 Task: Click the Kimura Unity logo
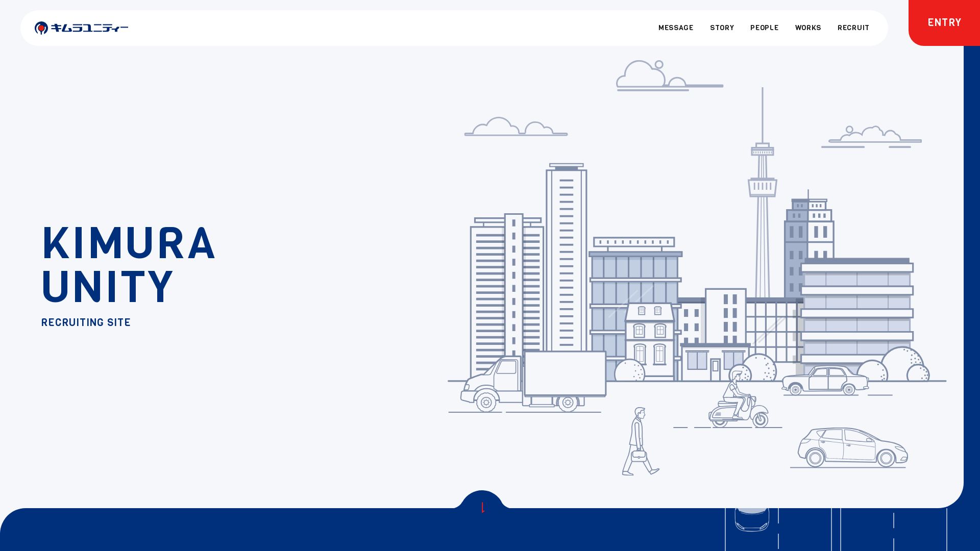coord(82,28)
